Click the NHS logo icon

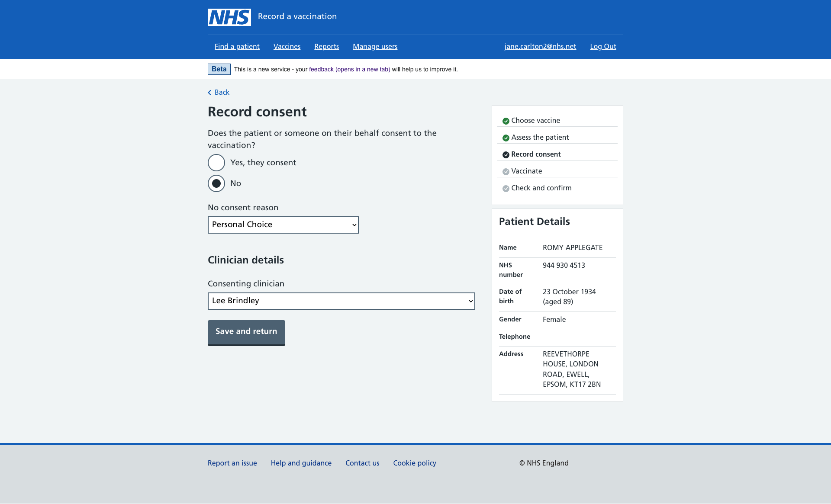229,16
